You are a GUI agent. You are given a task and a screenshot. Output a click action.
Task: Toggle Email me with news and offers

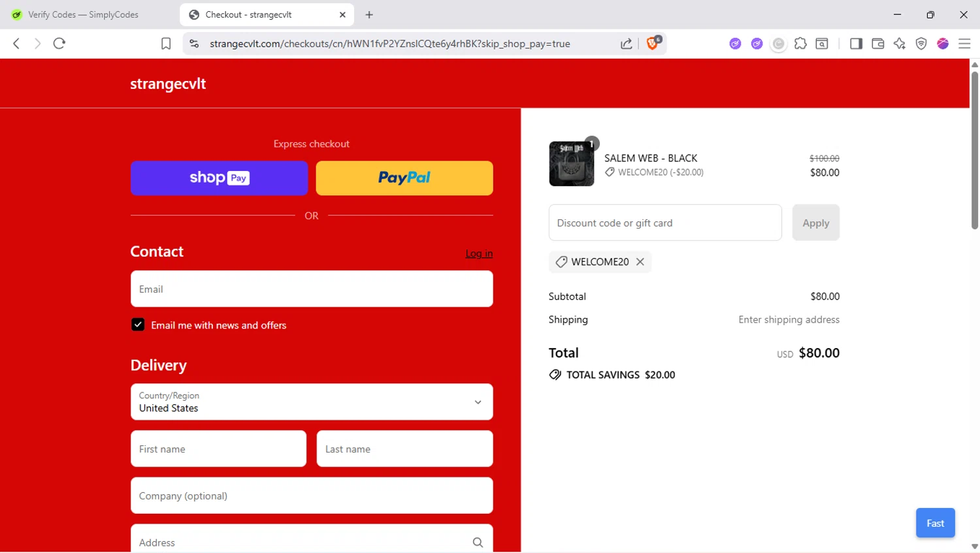click(138, 324)
